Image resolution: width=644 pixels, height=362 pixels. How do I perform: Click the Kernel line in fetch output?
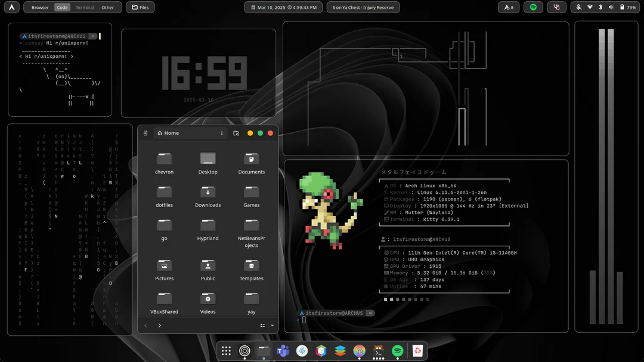pos(435,192)
